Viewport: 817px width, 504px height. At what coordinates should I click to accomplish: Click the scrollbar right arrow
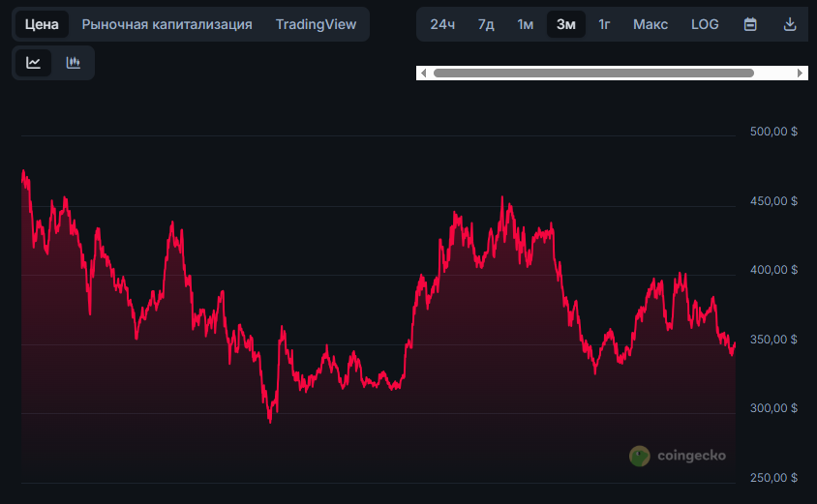coord(801,73)
